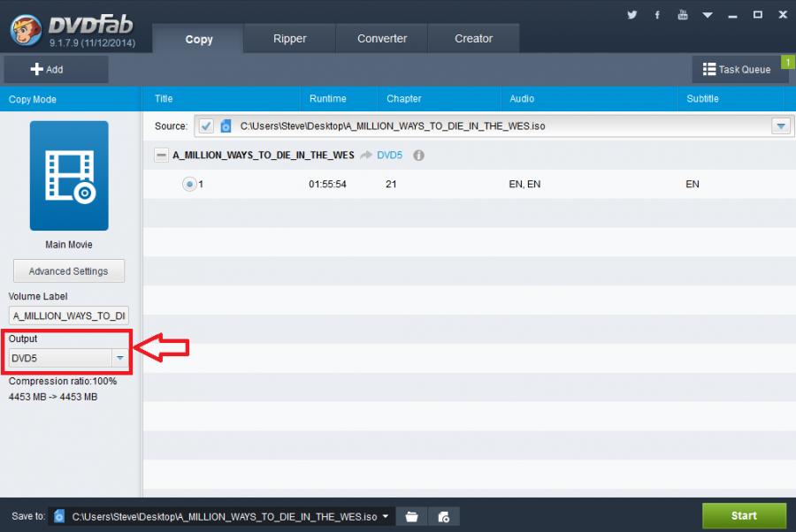Open the Facebook link icon
This screenshot has height=532, width=796.
tap(657, 15)
